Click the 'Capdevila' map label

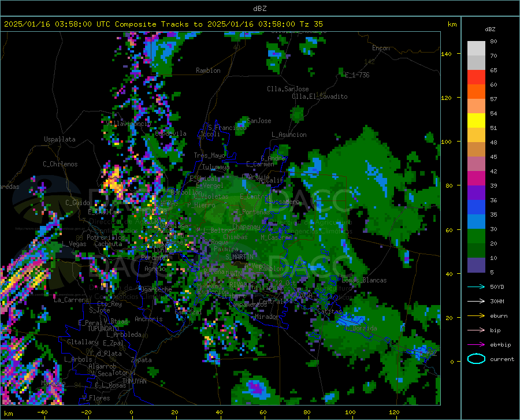pos(170,133)
